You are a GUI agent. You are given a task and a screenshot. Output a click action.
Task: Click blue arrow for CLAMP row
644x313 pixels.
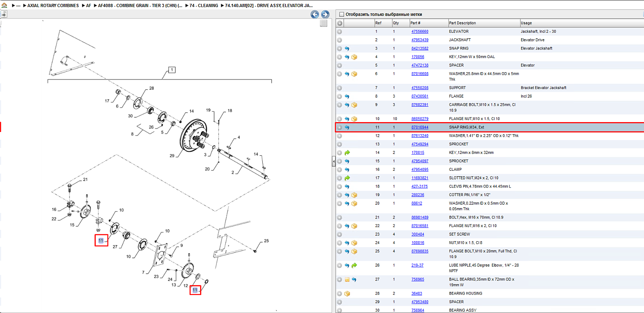(x=347, y=169)
